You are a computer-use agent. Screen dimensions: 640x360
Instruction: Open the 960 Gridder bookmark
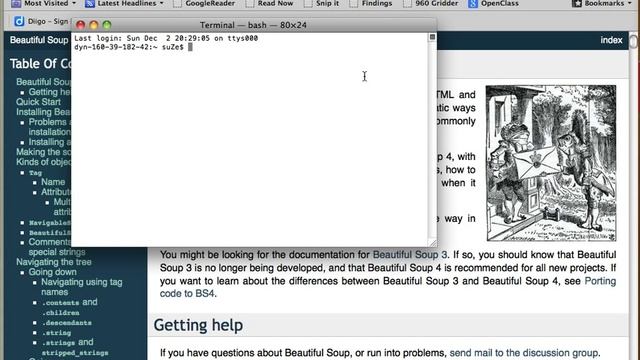click(431, 3)
